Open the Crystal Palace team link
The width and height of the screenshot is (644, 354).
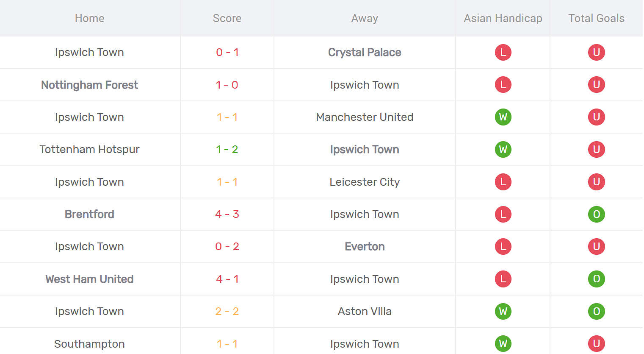[365, 52]
